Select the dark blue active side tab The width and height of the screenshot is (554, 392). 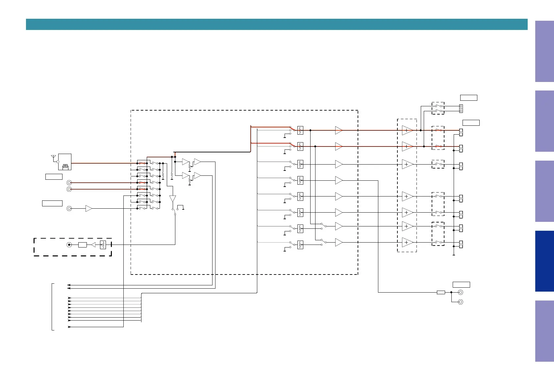(544, 261)
